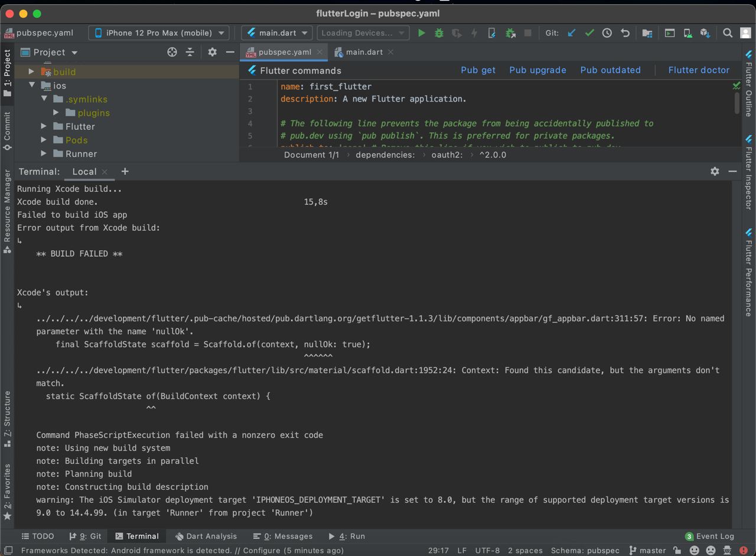Click Pub outdated link
The height and width of the screenshot is (556, 756).
[610, 70]
